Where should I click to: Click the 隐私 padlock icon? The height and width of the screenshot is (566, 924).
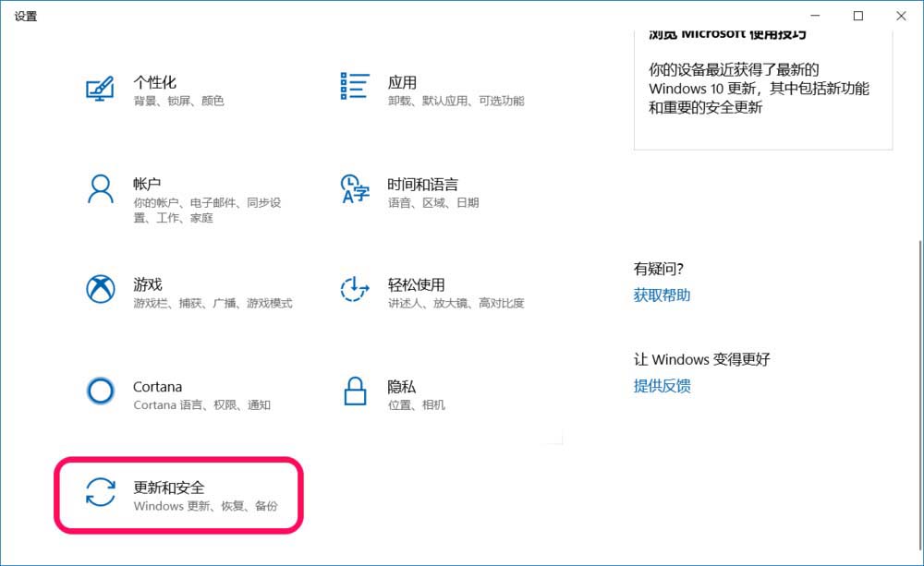pyautogui.click(x=355, y=391)
